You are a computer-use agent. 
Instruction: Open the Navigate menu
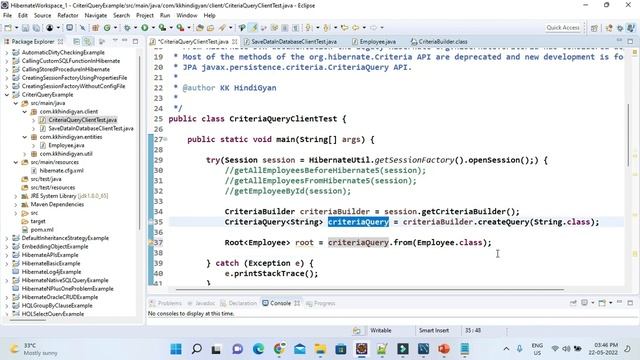tap(96, 16)
